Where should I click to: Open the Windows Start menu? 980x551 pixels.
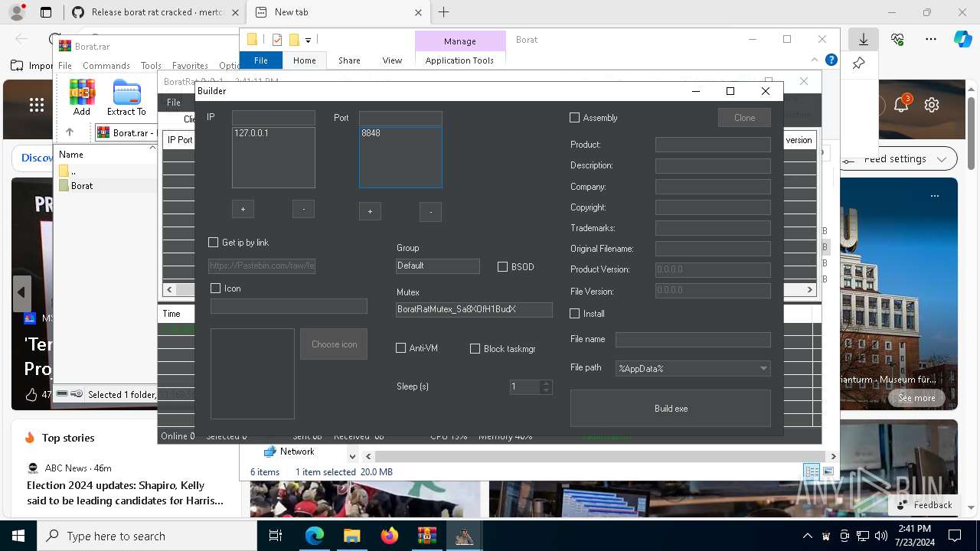coord(18,536)
